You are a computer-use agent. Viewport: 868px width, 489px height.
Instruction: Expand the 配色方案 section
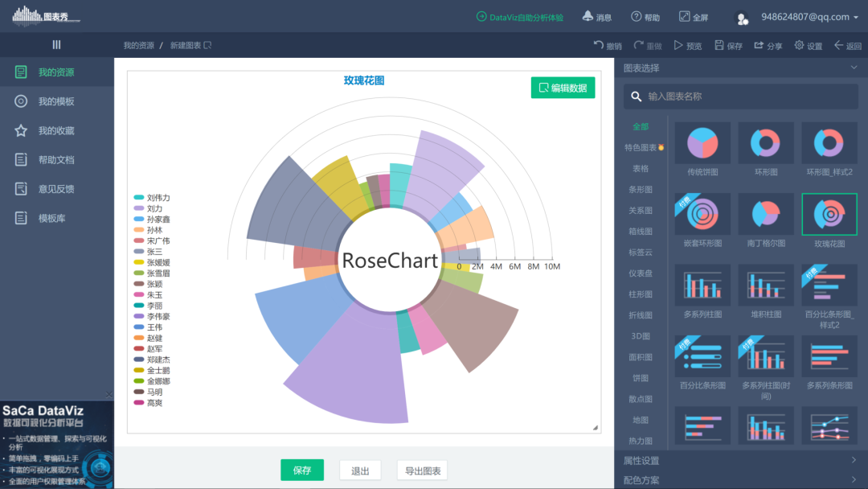pos(741,480)
